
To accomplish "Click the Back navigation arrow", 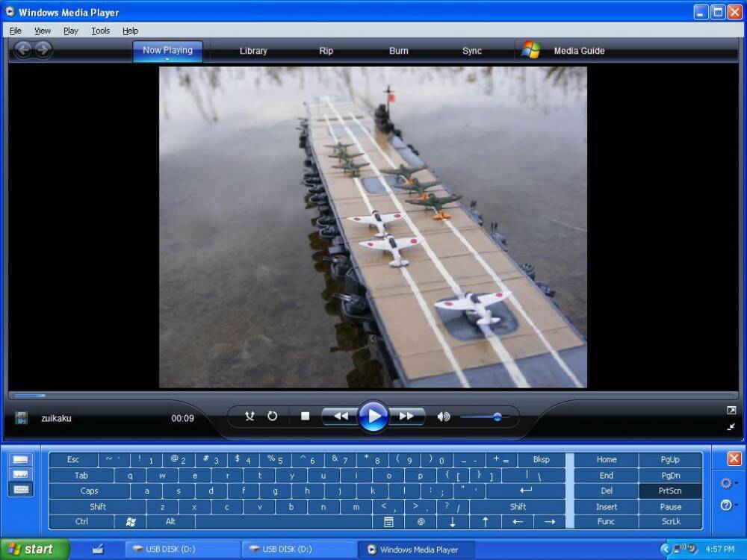I will click(x=24, y=50).
